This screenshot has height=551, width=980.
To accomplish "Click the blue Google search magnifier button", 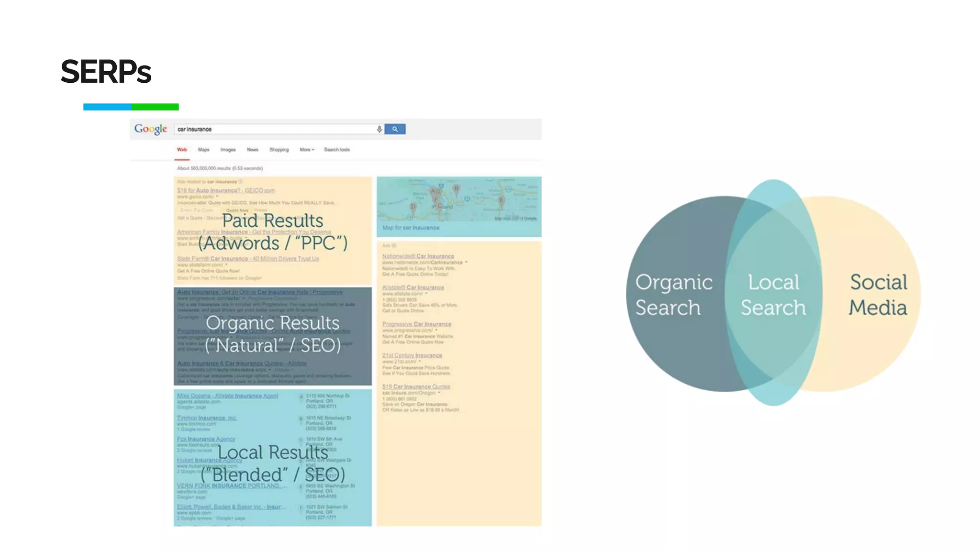I will pyautogui.click(x=395, y=129).
